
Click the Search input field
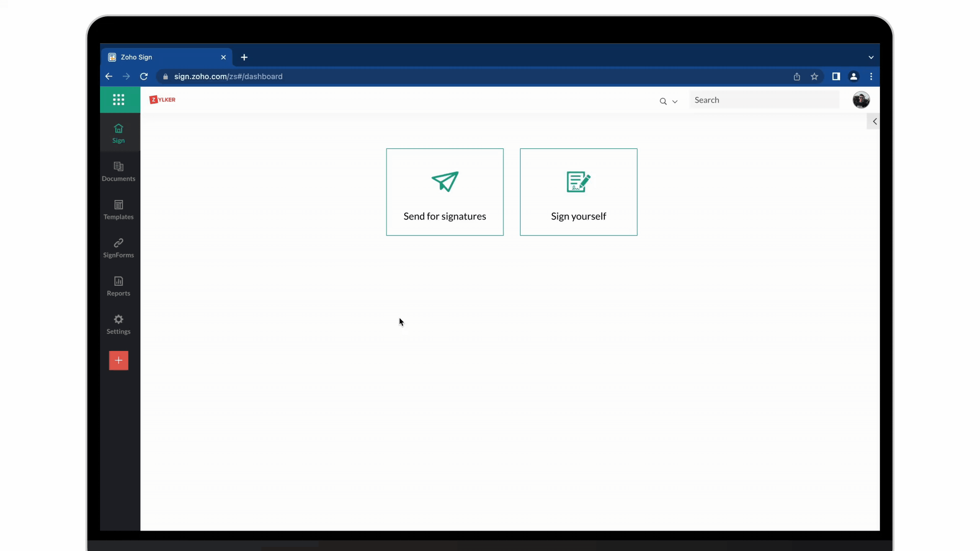pos(764,100)
